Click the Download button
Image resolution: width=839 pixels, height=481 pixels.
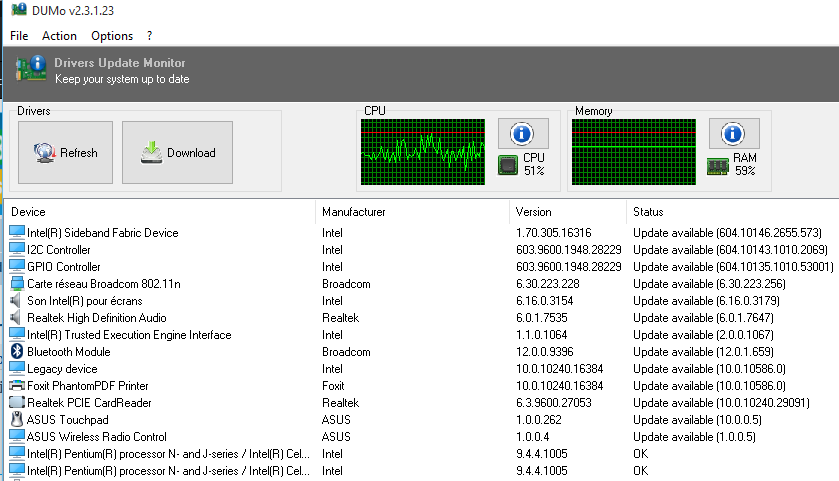[177, 152]
